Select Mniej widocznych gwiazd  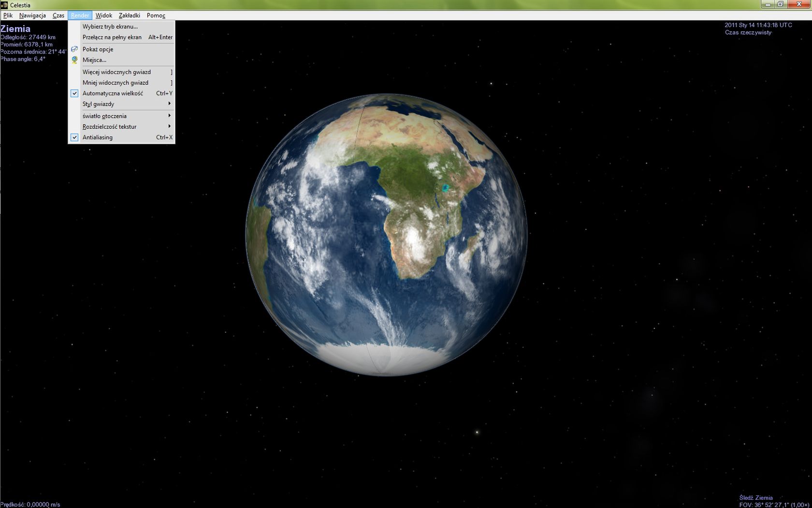[121, 83]
